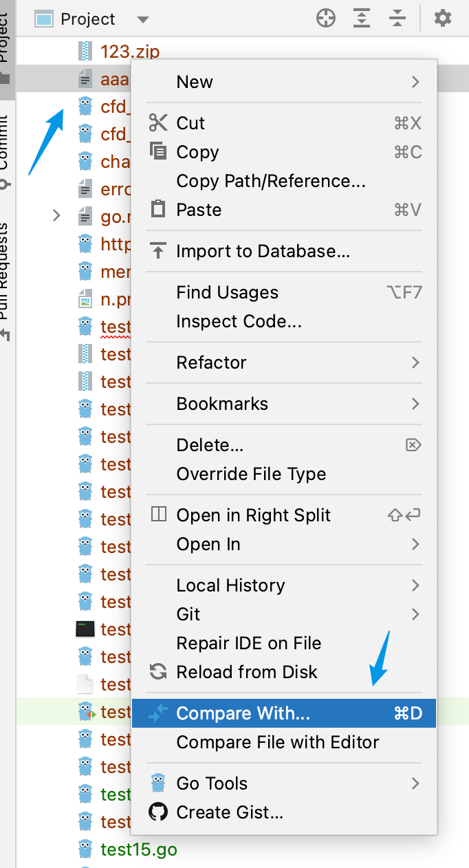This screenshot has width=469, height=868.
Task: Choose Find Usages
Action: pos(283,292)
